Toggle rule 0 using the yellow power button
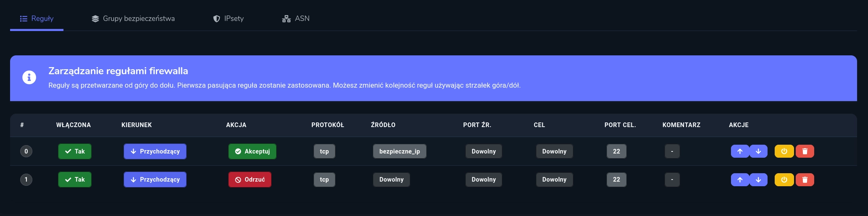 pyautogui.click(x=784, y=151)
